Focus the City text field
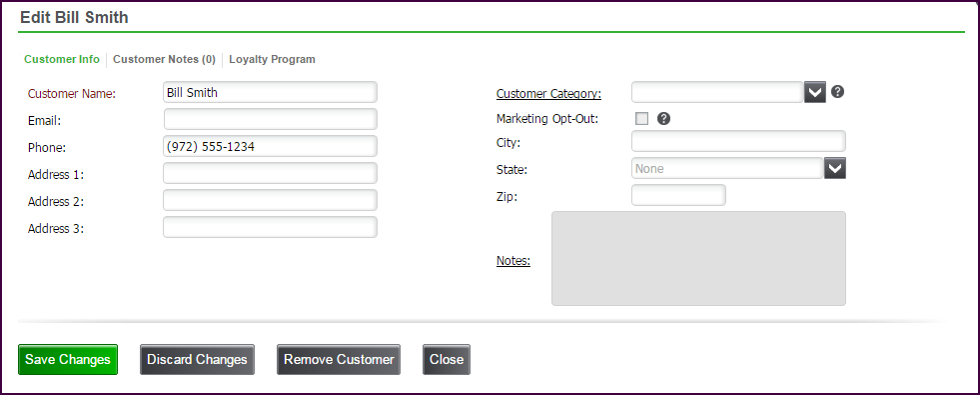This screenshot has width=980, height=395. [x=738, y=141]
